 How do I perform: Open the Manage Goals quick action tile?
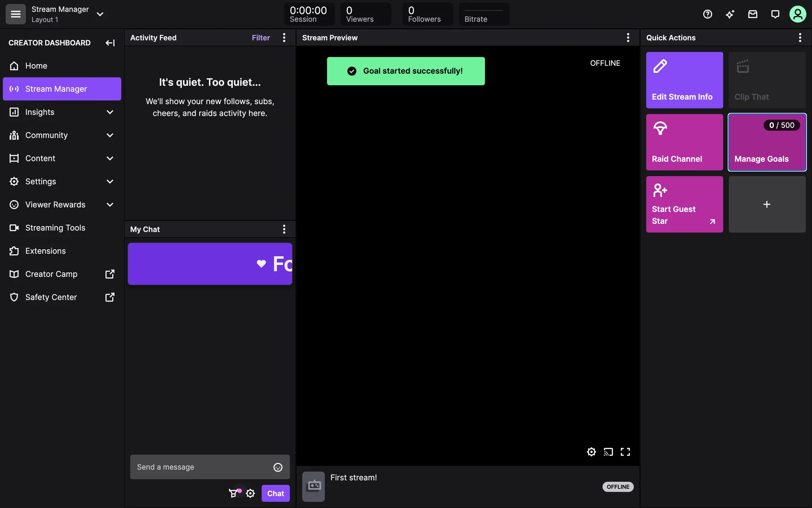[767, 142]
